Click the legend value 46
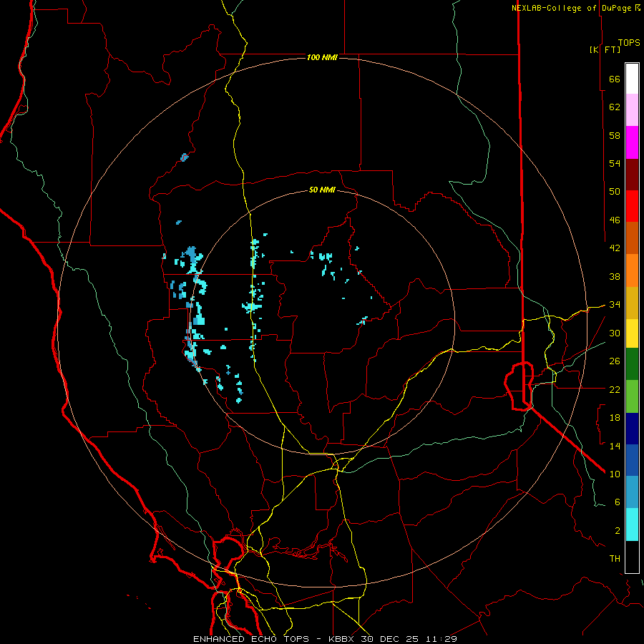Viewport: 644px width, 644px height. point(615,220)
